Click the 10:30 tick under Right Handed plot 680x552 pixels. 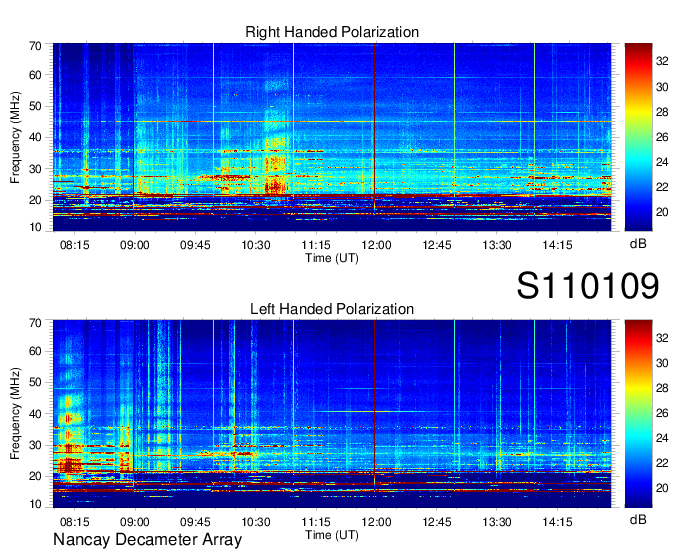(x=255, y=245)
